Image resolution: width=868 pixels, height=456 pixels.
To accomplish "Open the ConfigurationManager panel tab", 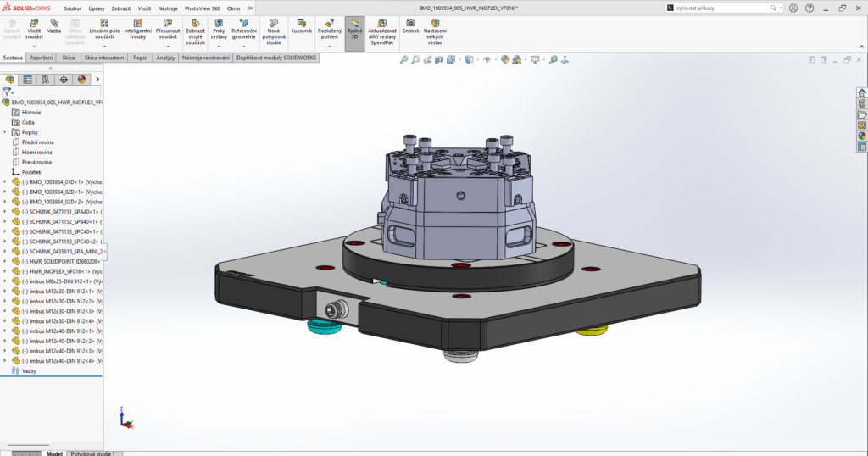I will [46, 80].
